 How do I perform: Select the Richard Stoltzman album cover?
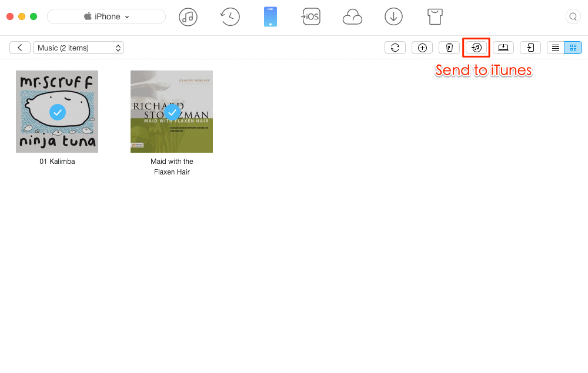coord(172,112)
